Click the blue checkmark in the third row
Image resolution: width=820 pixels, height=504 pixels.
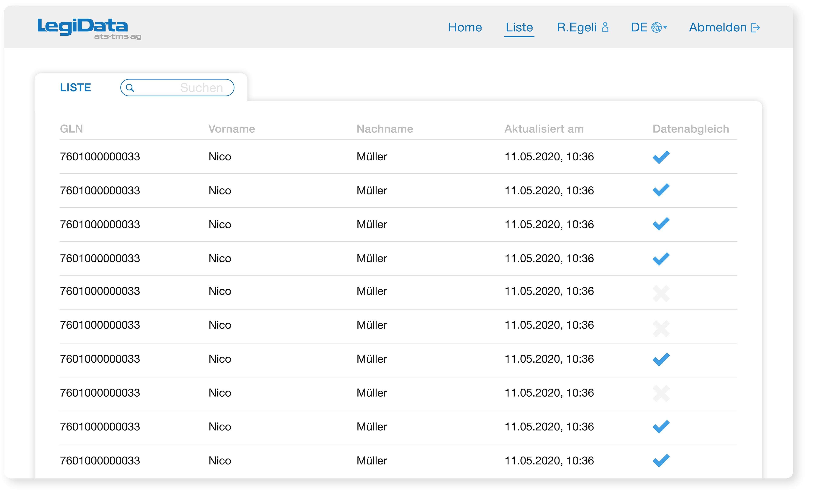pyautogui.click(x=661, y=224)
